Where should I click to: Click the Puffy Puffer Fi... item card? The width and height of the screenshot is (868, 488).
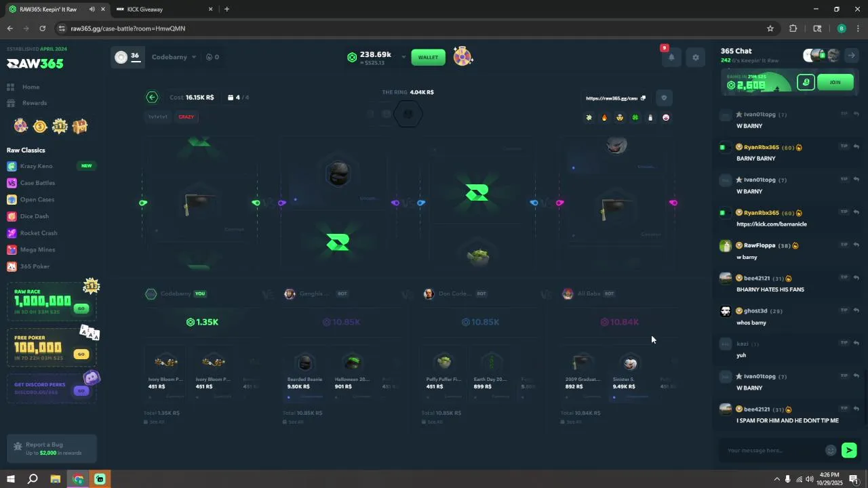444,374
